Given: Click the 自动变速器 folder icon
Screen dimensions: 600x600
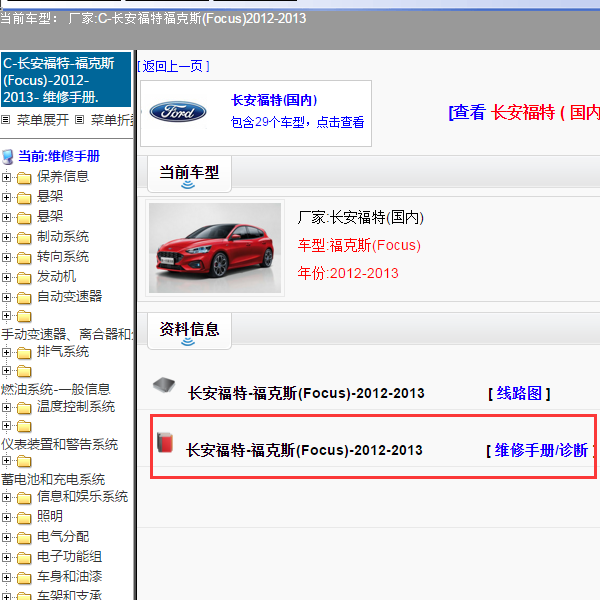Looking at the screenshot, I should [24, 297].
